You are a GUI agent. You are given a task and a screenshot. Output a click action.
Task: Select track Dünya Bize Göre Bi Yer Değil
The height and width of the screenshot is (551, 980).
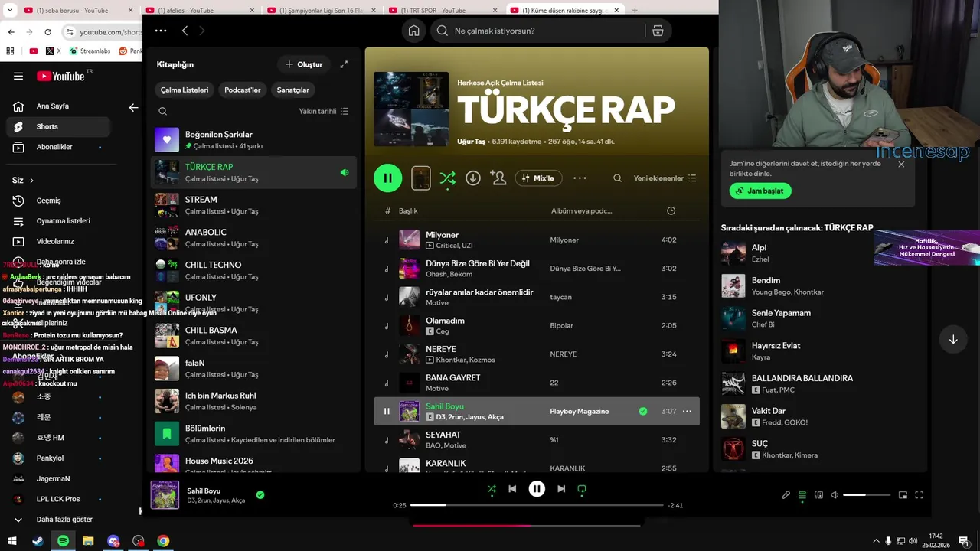(x=536, y=269)
